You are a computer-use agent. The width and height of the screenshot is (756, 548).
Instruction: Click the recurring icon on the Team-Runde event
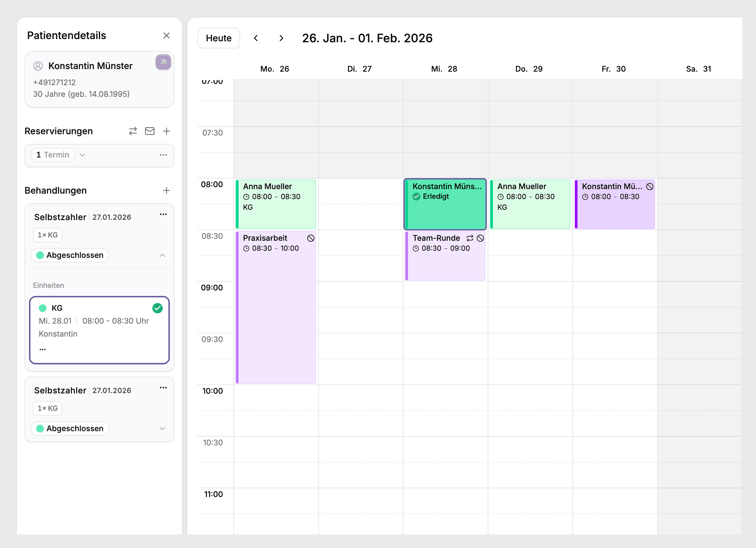click(470, 238)
